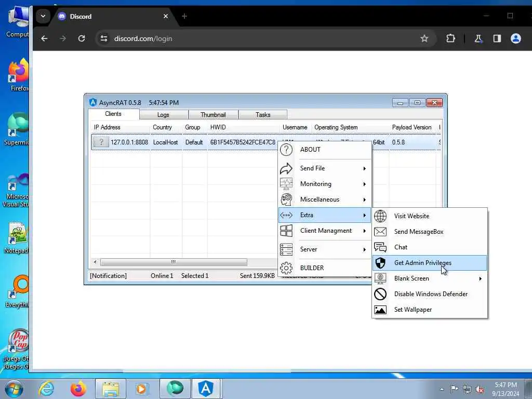
Task: Click the Set Wallpaper picture icon
Action: (380, 310)
